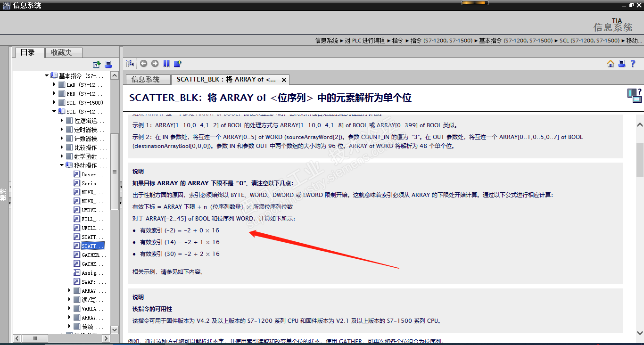Click the print icon above the contents tree

108,65
